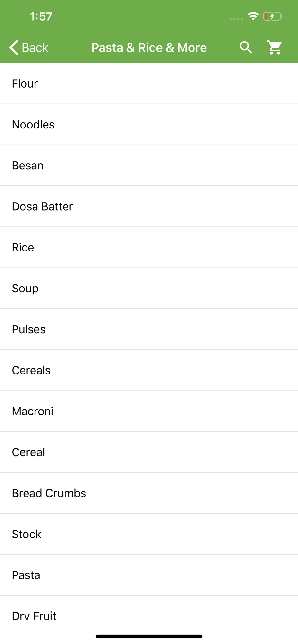Choose Dosa Batter from the list

(42, 206)
